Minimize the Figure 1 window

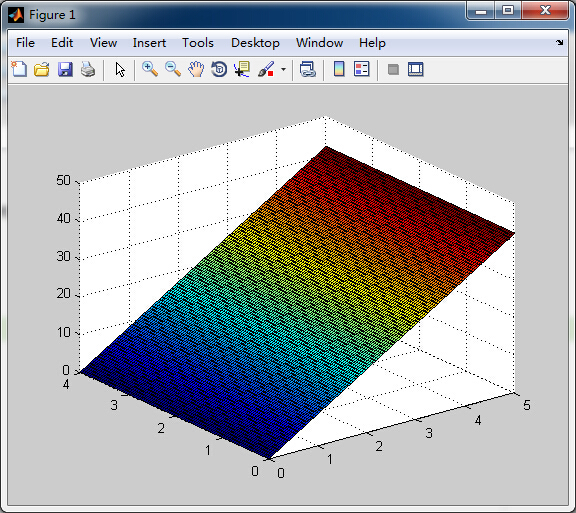[481, 11]
